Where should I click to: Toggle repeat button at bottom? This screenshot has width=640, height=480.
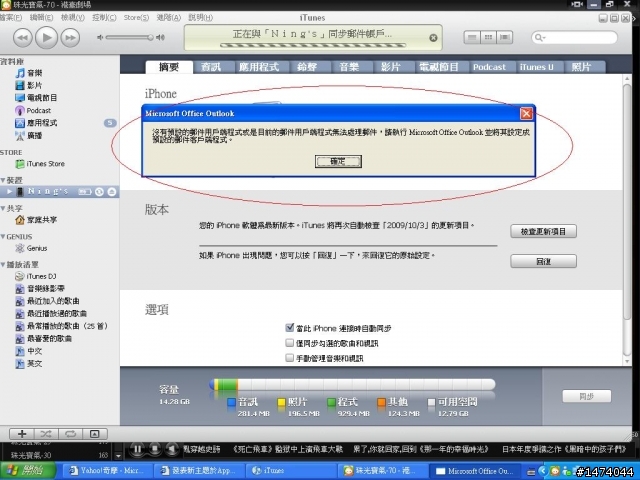71,434
